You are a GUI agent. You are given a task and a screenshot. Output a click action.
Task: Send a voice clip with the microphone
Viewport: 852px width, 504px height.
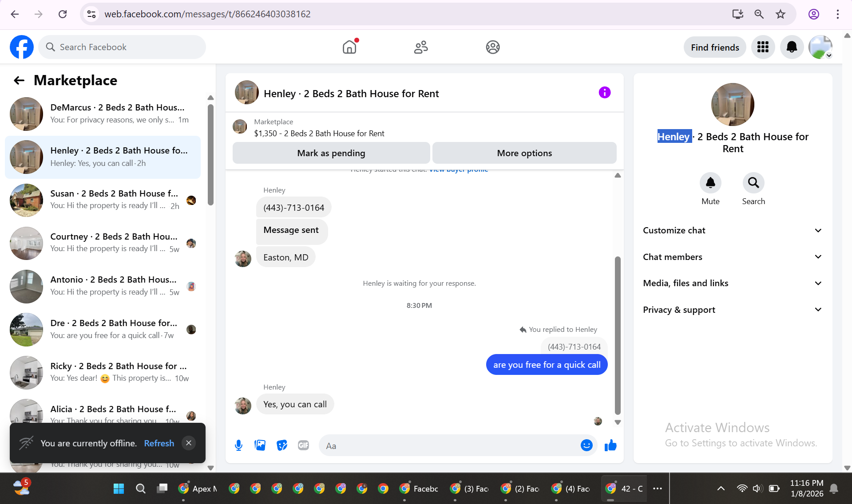(238, 445)
